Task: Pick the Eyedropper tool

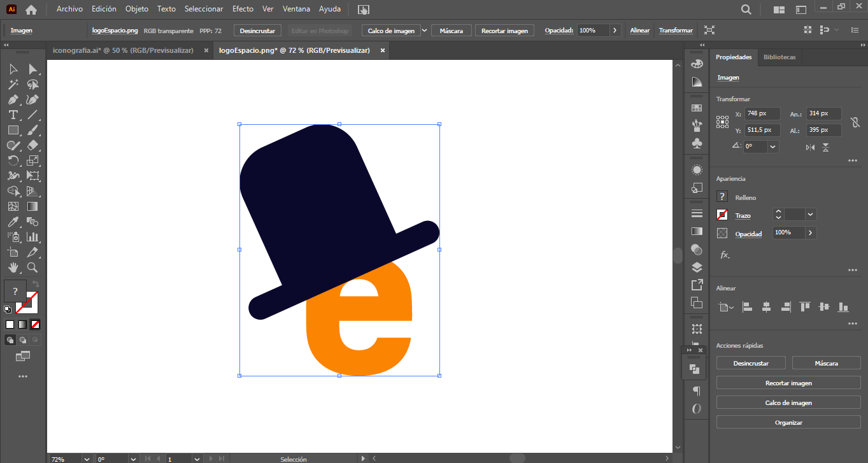Action: coord(13,222)
